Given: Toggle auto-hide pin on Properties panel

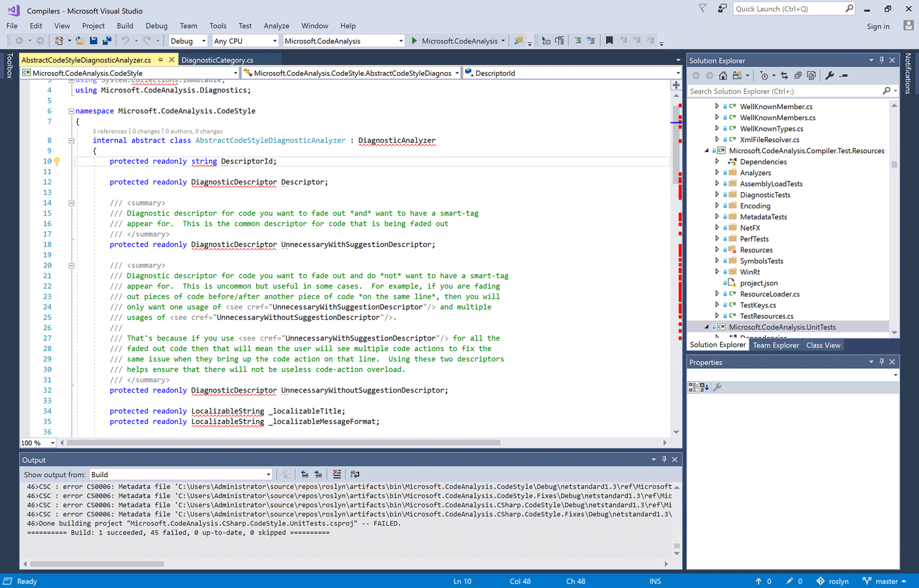Looking at the screenshot, I should coord(882,362).
